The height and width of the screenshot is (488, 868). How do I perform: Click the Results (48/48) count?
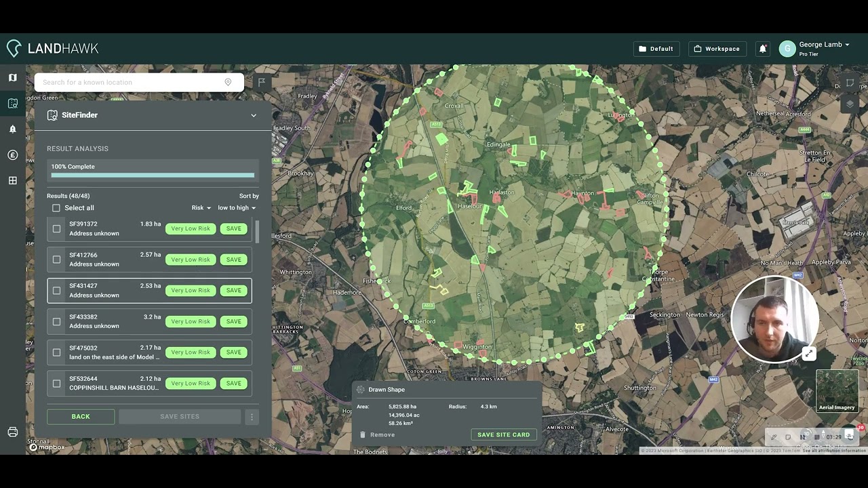68,196
